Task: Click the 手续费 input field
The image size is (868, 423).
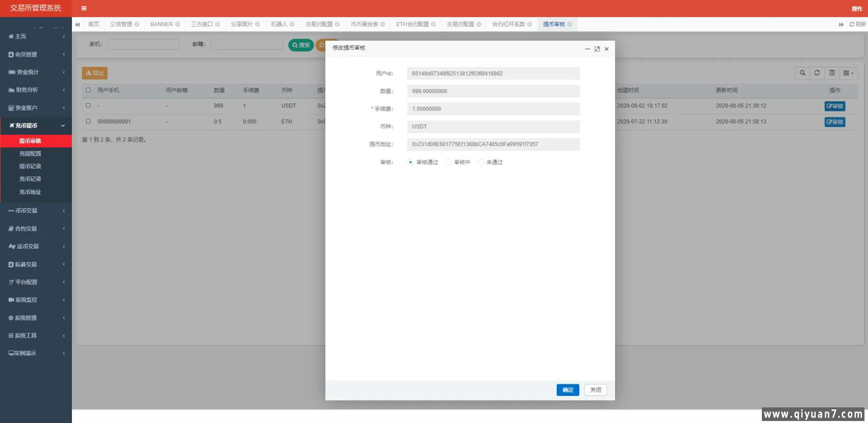Action: 493,109
